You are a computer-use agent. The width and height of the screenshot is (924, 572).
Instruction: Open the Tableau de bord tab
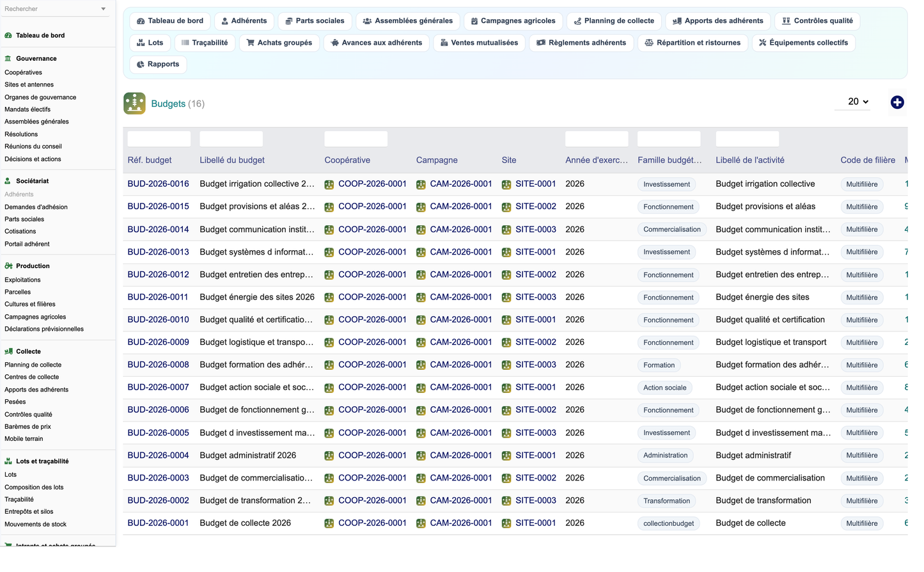coord(170,21)
